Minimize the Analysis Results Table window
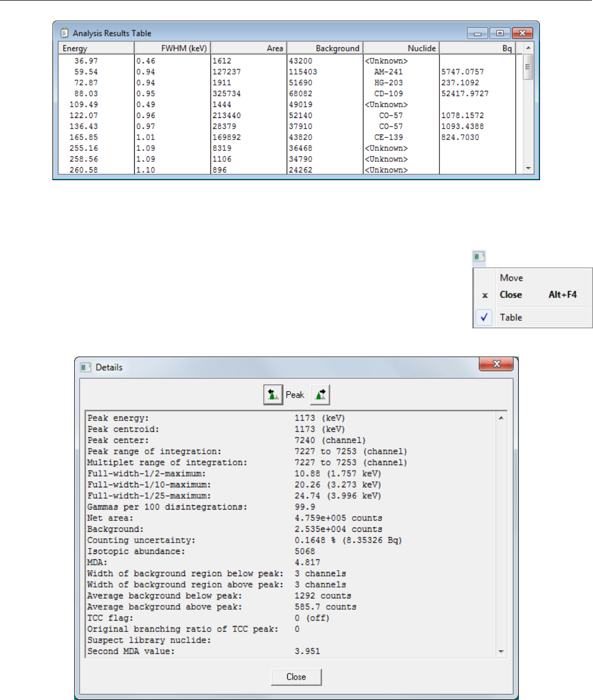The image size is (593, 700). click(x=478, y=34)
